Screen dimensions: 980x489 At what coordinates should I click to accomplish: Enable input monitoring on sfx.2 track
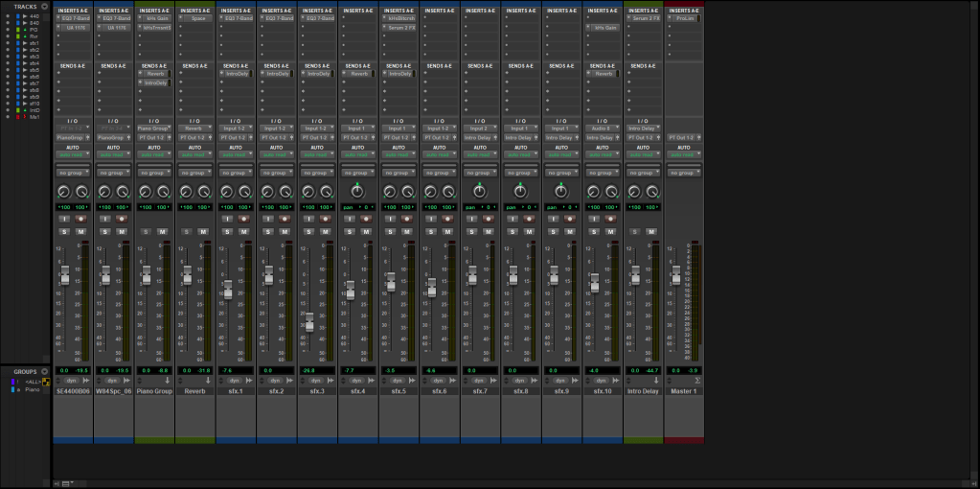[269, 219]
